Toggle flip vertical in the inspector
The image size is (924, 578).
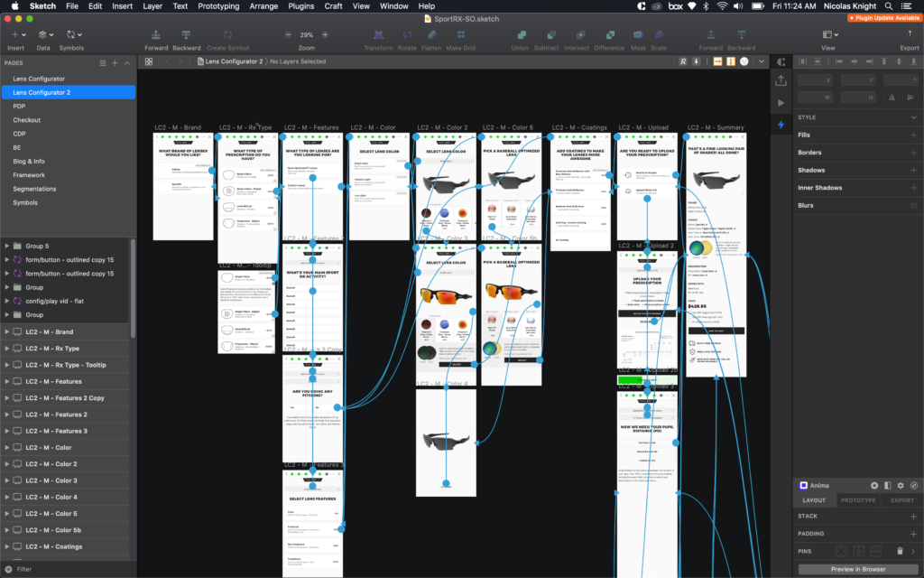[x=910, y=98]
